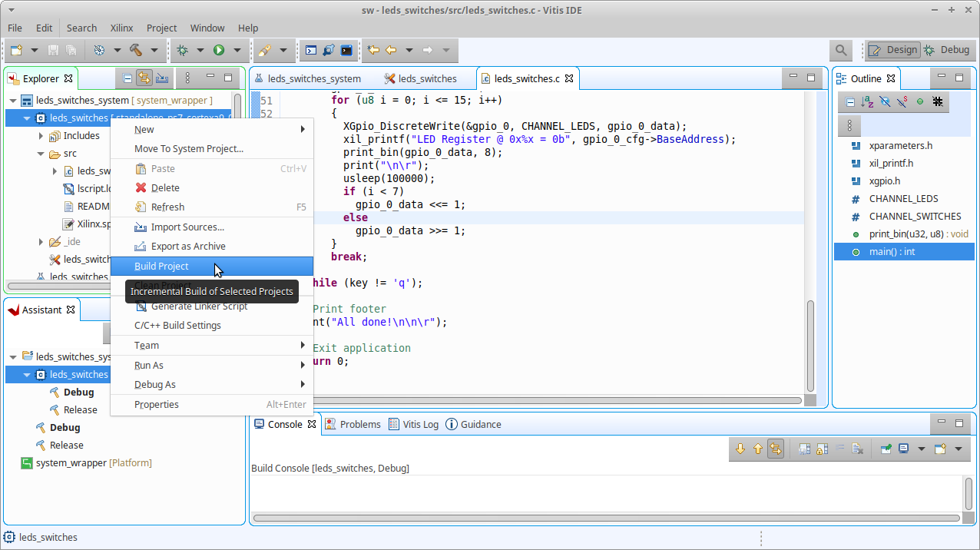Select main() : int in Outline
Screen dimensions: 980x550
click(x=892, y=252)
